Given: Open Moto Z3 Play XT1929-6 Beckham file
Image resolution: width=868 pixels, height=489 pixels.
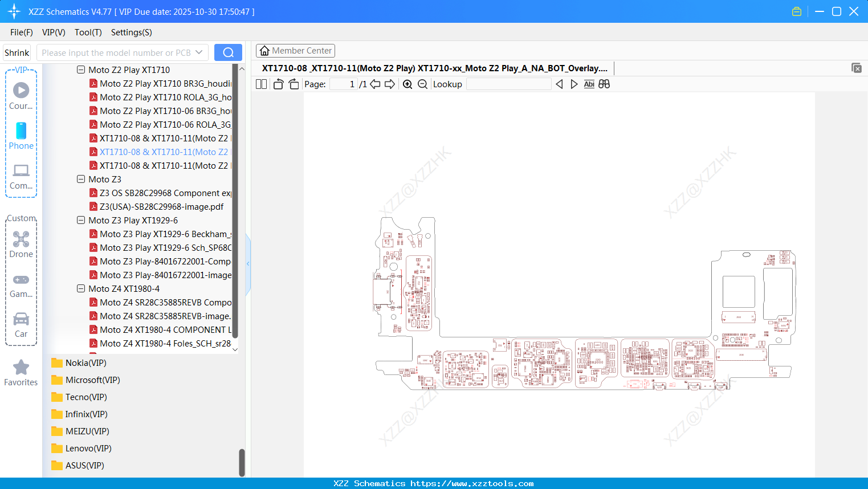Looking at the screenshot, I should 160,234.
